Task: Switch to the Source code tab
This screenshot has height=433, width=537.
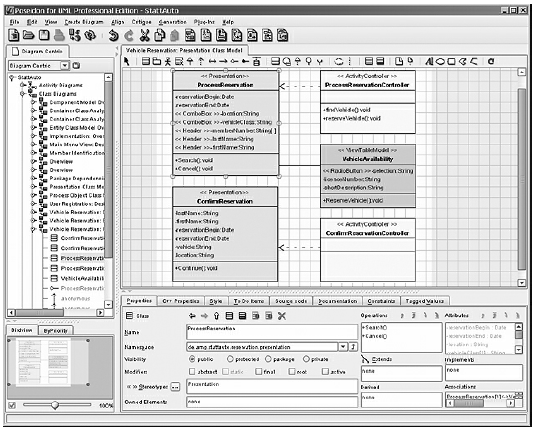Action: [291, 301]
